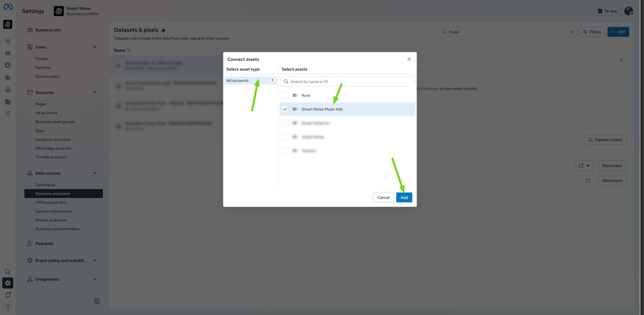This screenshot has height=315, width=644.
Task: Click the Meta logo in the left rail
Action: point(8,7)
